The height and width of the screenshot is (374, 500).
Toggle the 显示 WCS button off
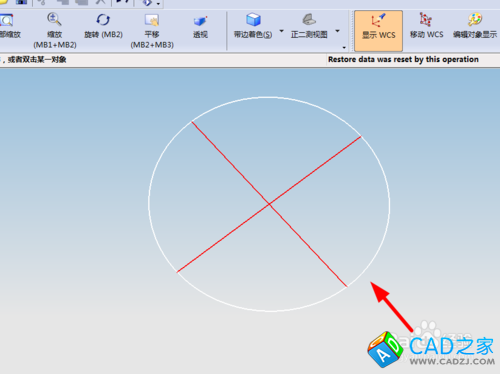point(378,31)
